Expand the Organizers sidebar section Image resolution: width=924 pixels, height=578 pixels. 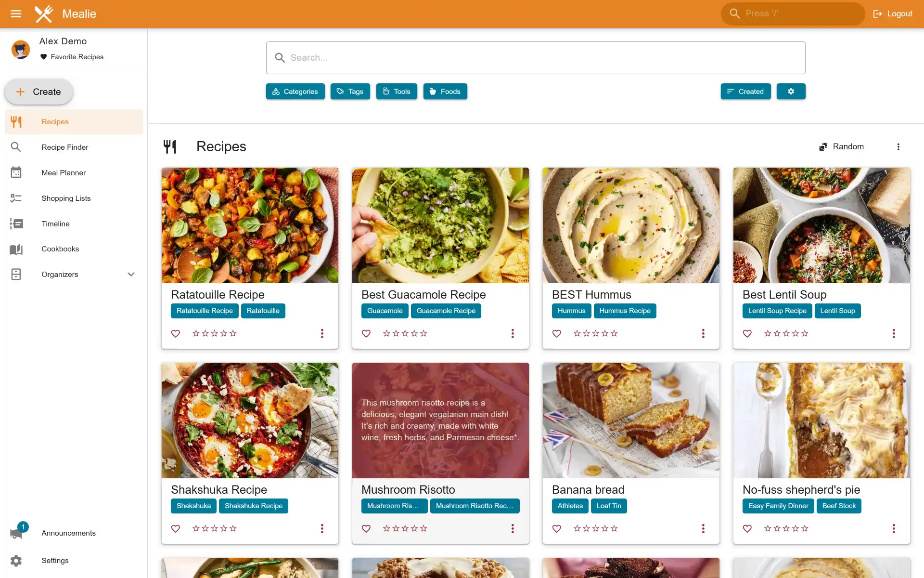74,275
